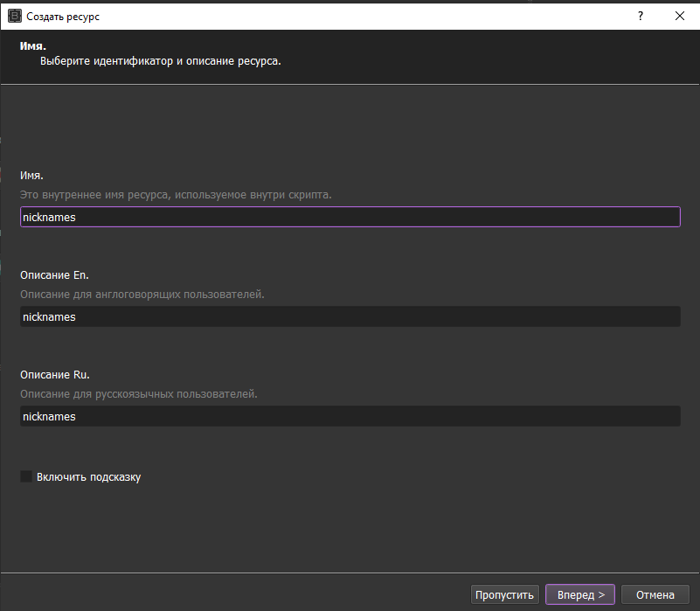Select the Описание Ru text field

coord(350,416)
